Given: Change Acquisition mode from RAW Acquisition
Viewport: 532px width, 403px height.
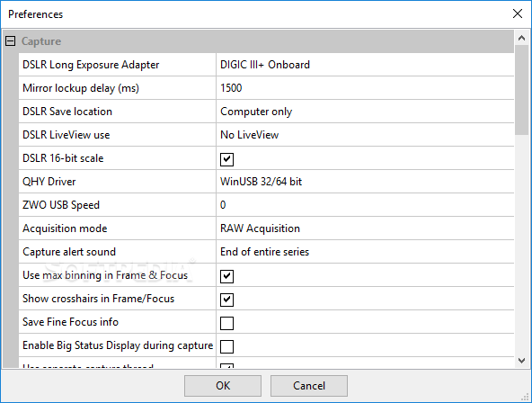Looking at the screenshot, I should 365,228.
